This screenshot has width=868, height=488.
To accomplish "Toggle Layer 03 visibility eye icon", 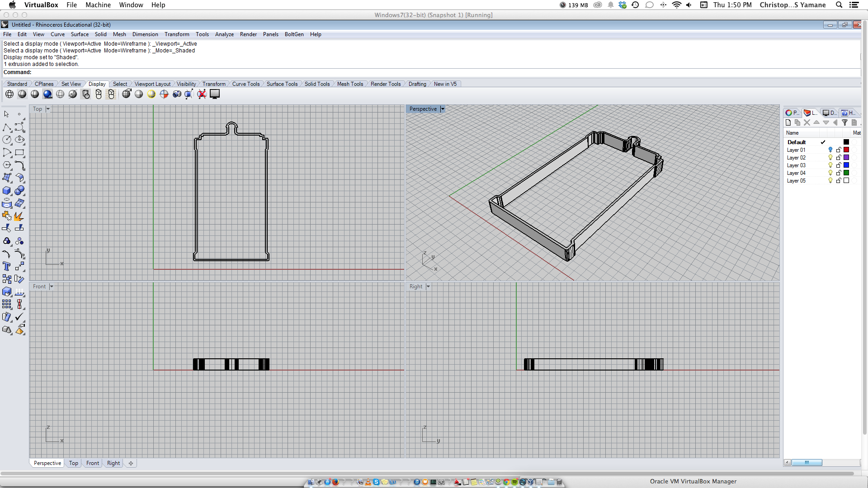I will [x=831, y=165].
